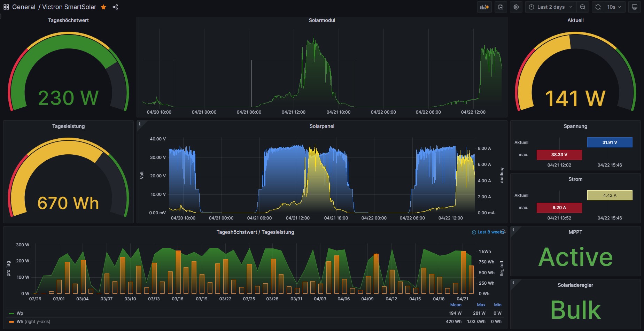The width and height of the screenshot is (644, 331).
Task: Open the Victron SmartSolar title link
Action: [69, 7]
